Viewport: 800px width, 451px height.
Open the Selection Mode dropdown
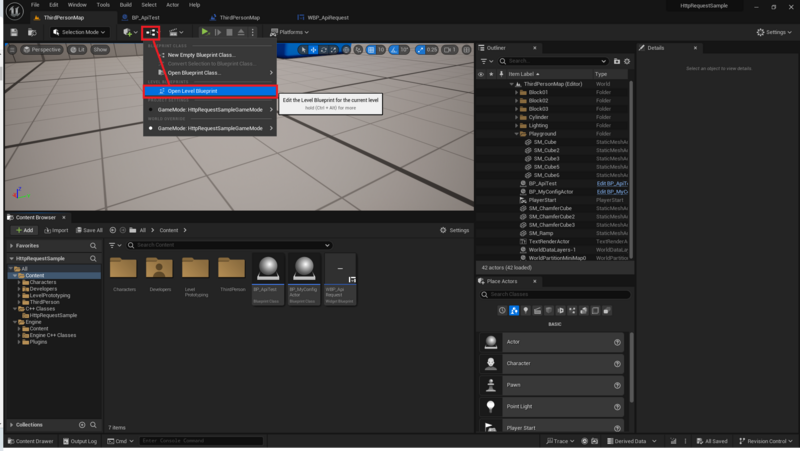tap(80, 32)
